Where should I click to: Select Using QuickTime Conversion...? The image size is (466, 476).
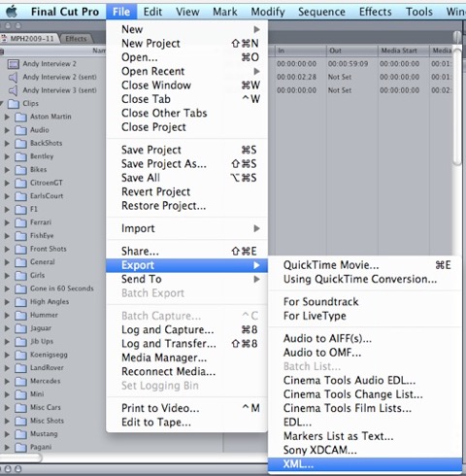[365, 279]
